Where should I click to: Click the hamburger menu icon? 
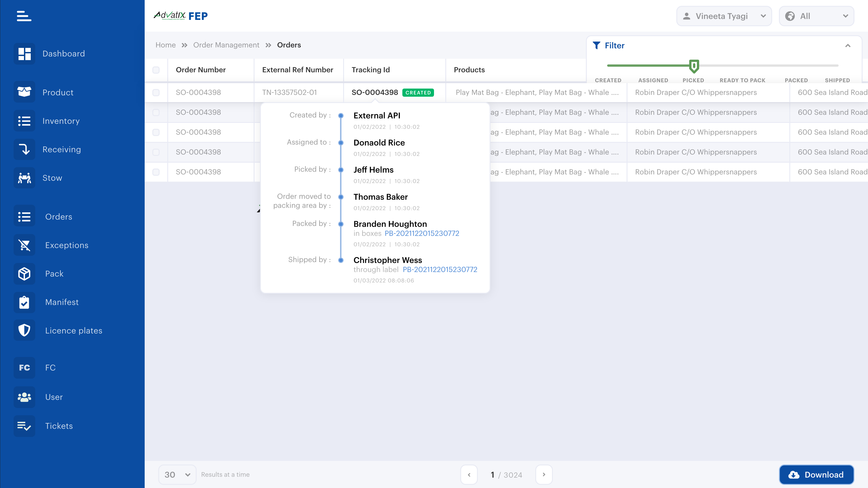coord(24,16)
